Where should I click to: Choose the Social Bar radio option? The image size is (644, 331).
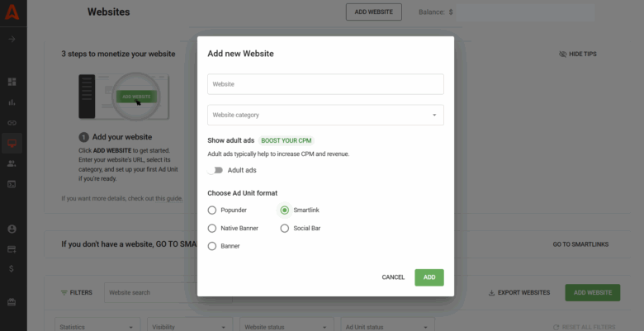pos(285,228)
